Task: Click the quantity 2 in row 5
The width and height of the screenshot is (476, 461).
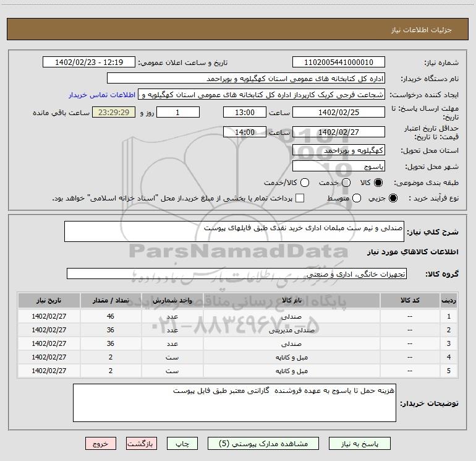Action: point(111,371)
